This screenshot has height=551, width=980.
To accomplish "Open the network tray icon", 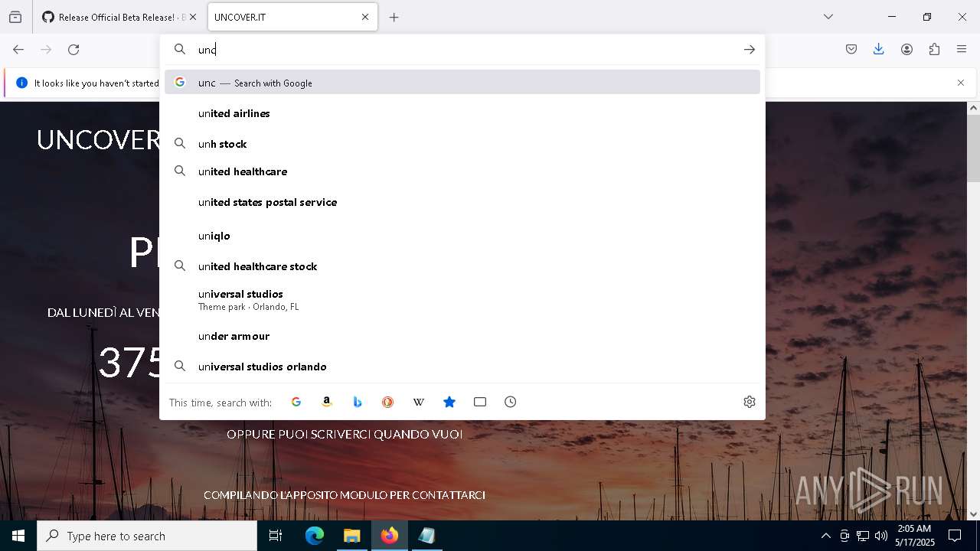I will coord(863,536).
